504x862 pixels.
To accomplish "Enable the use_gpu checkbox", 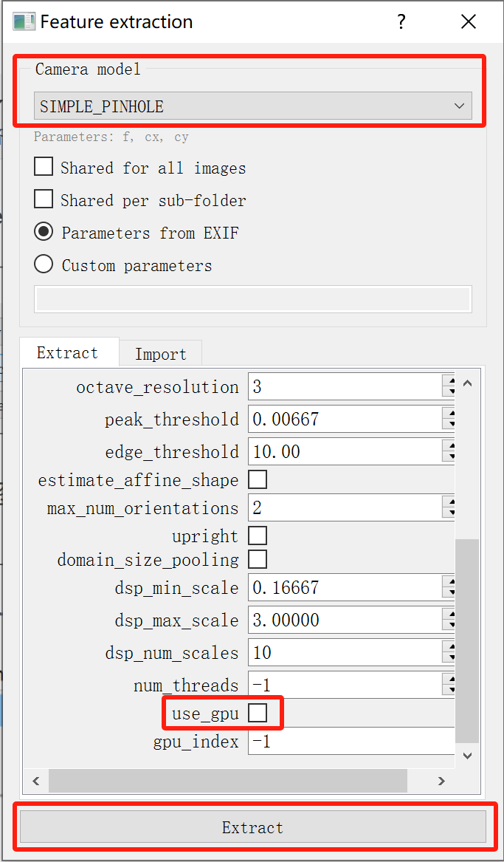I will pyautogui.click(x=258, y=712).
